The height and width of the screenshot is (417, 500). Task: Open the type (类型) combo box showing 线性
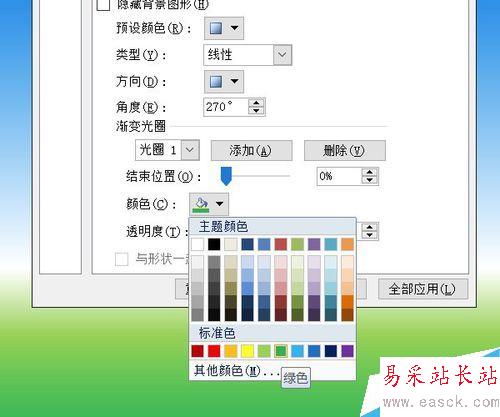pos(248,55)
